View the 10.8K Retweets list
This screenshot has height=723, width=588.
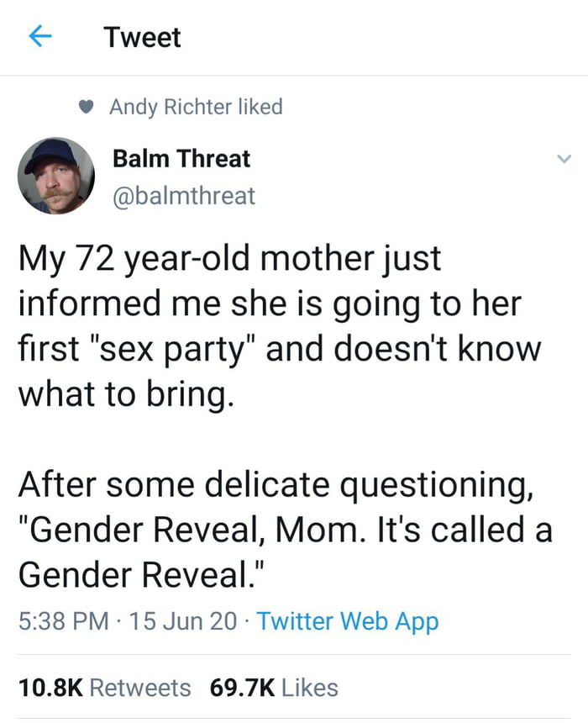tap(104, 688)
